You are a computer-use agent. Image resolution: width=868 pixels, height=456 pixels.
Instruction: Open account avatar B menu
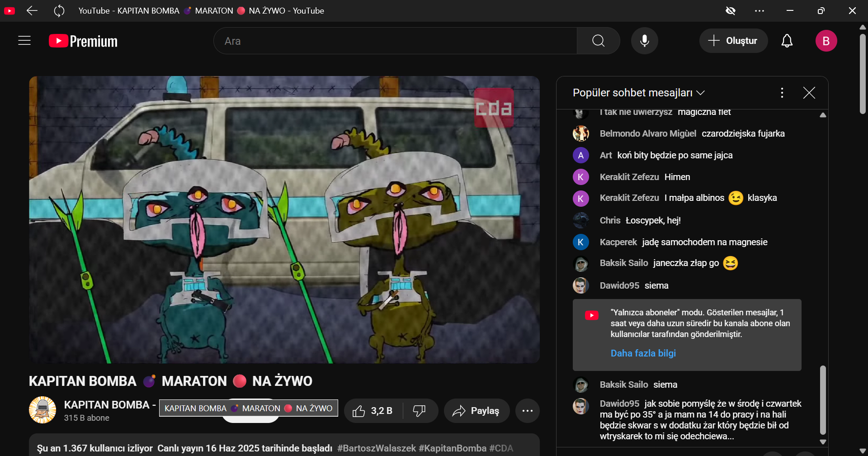click(x=826, y=41)
